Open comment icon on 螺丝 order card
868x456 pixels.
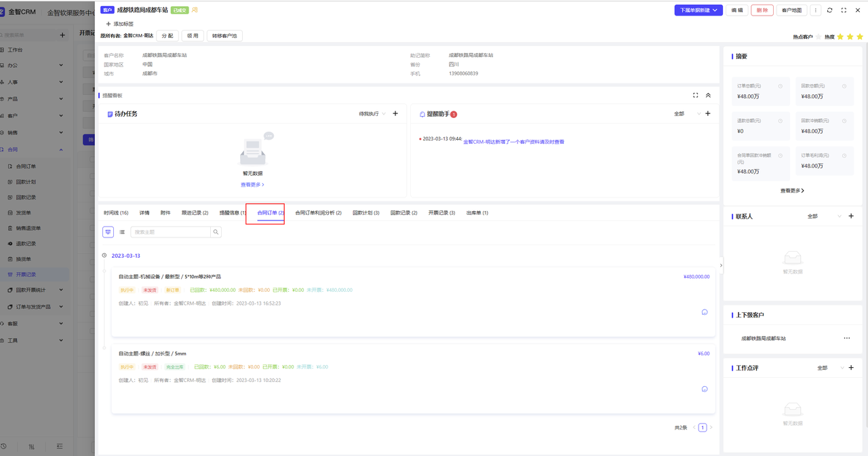tap(705, 389)
